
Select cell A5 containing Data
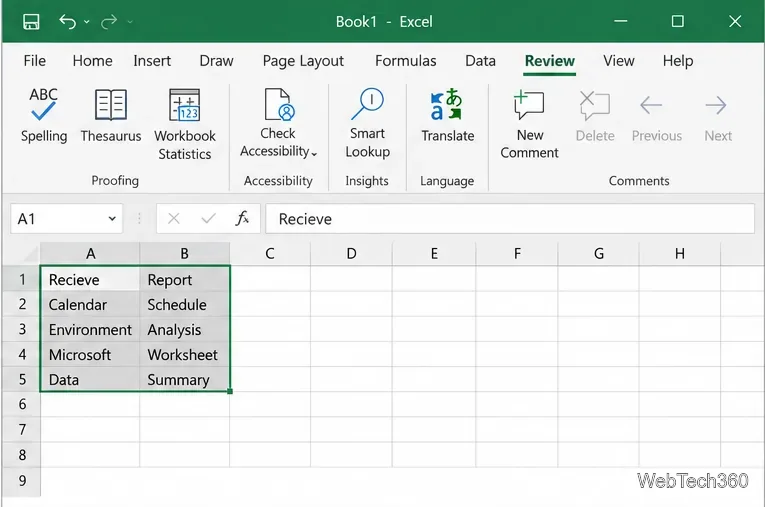tap(90, 379)
